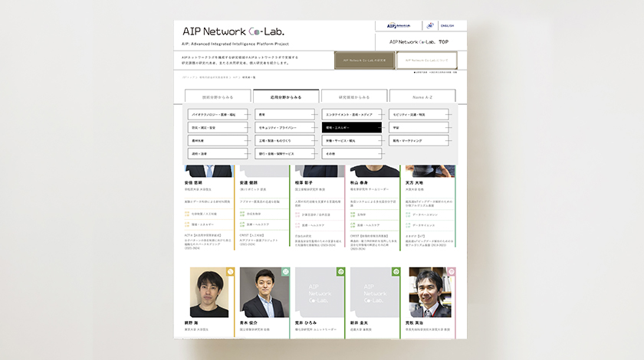Click the name 網野 海

(x=191, y=322)
